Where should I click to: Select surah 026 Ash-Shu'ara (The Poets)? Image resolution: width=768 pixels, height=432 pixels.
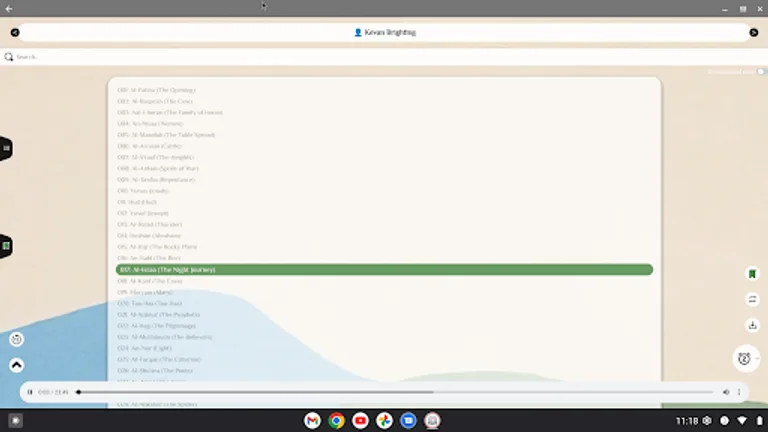point(155,371)
